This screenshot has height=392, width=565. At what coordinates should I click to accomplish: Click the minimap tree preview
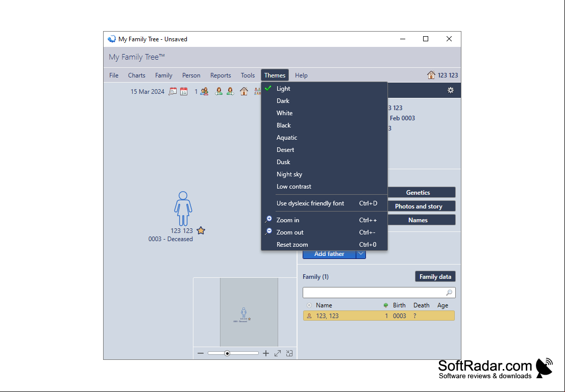click(x=249, y=312)
